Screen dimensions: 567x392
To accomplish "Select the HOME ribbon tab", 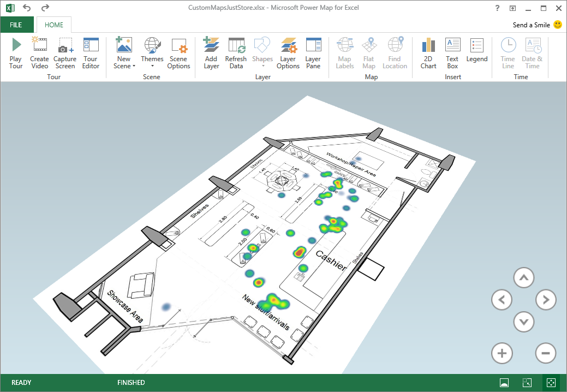I will (53, 25).
